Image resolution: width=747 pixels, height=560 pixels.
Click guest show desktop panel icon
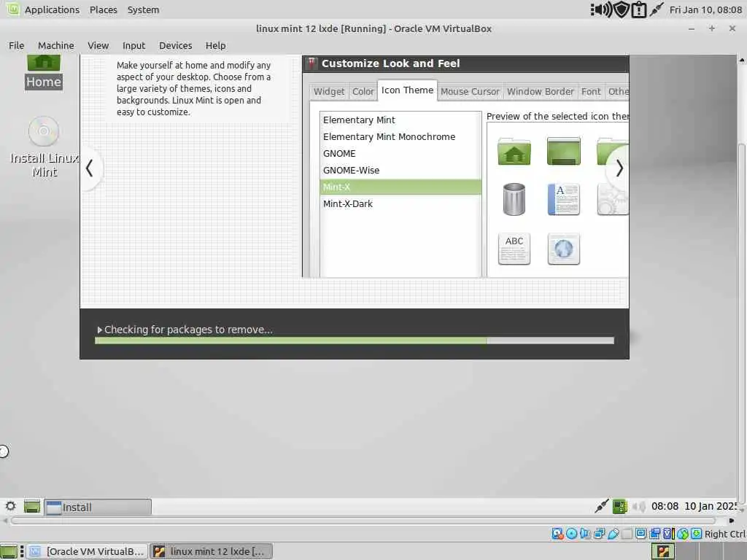pyautogui.click(x=32, y=507)
